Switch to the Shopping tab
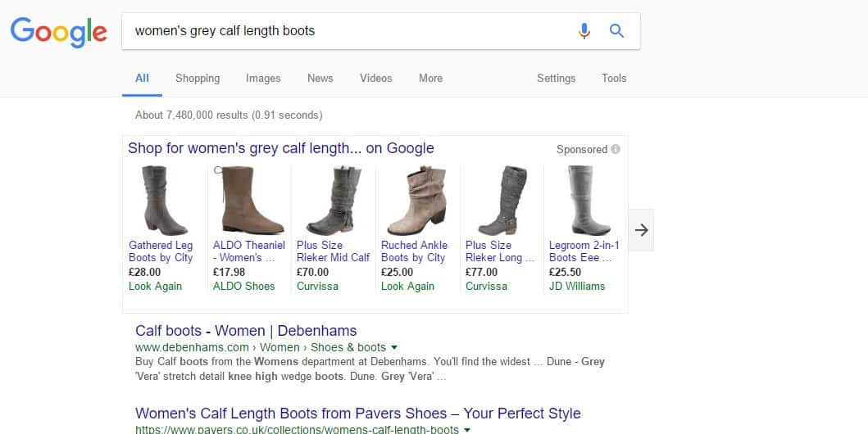This screenshot has width=868, height=434. [198, 79]
